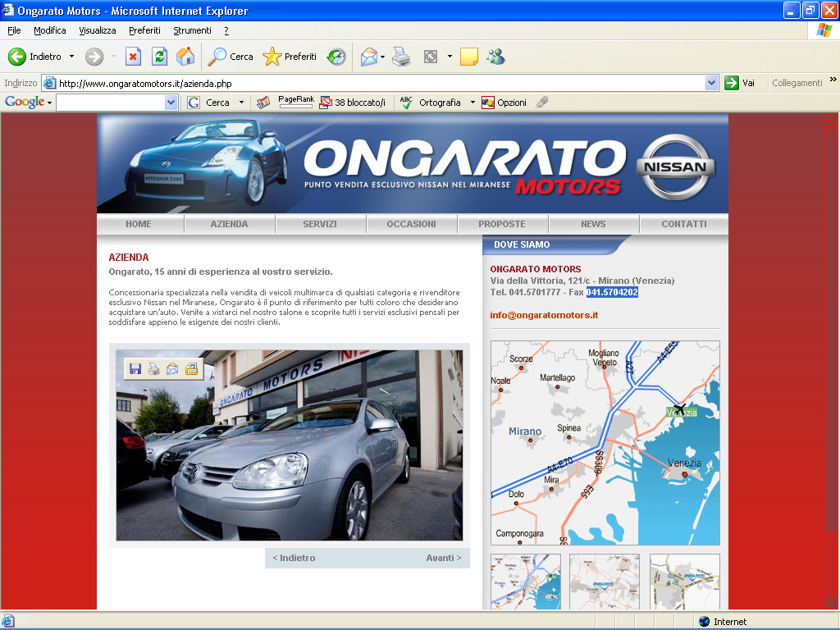
Task: Run Ortografia spell check
Action: pyautogui.click(x=430, y=103)
